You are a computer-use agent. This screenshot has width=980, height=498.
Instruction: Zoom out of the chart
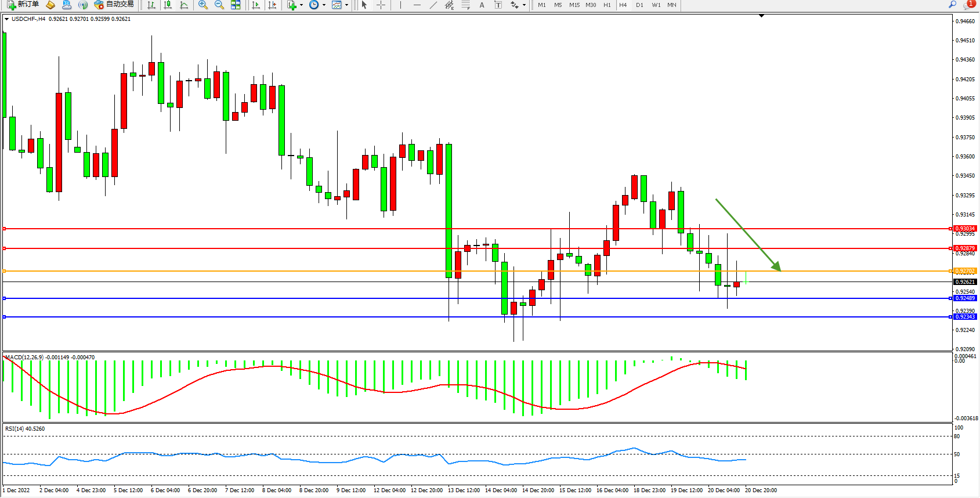point(219,5)
